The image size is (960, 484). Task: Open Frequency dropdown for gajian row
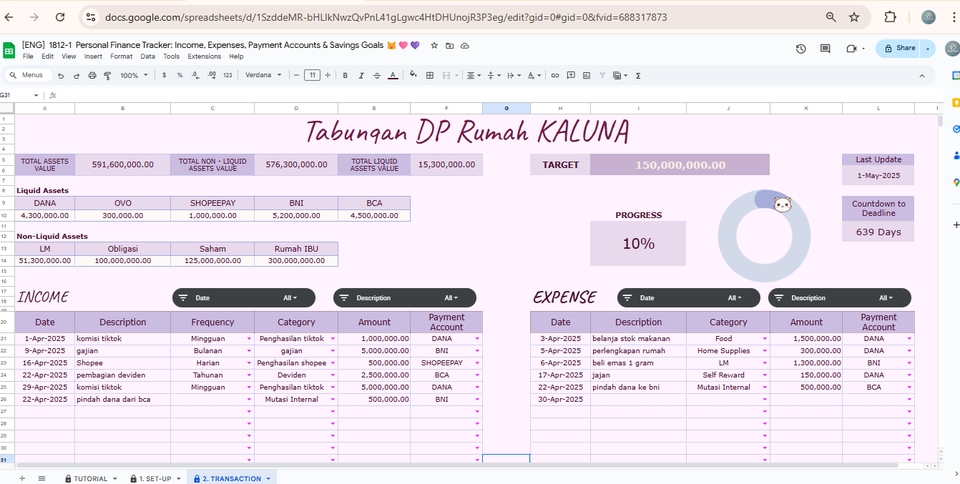[x=249, y=351]
